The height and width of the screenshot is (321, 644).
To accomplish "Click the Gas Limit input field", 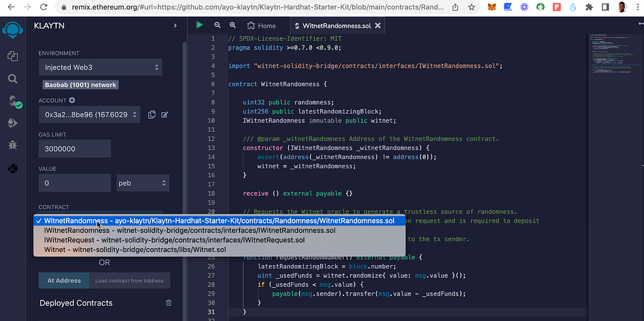I will click(x=75, y=149).
